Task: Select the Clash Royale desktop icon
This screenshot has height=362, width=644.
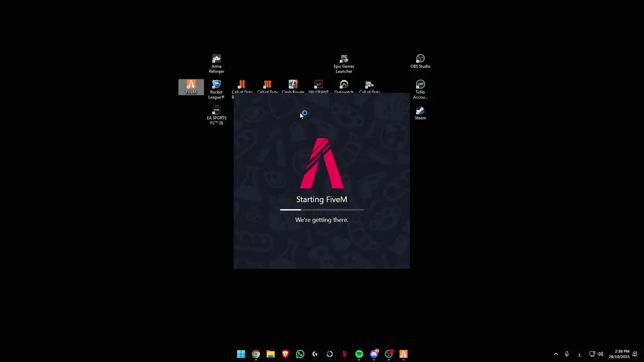Action: coord(293,86)
